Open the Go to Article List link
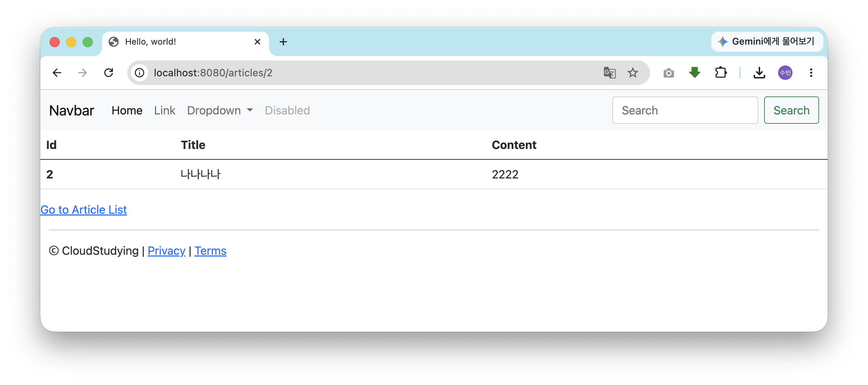The width and height of the screenshot is (868, 385). pos(84,210)
